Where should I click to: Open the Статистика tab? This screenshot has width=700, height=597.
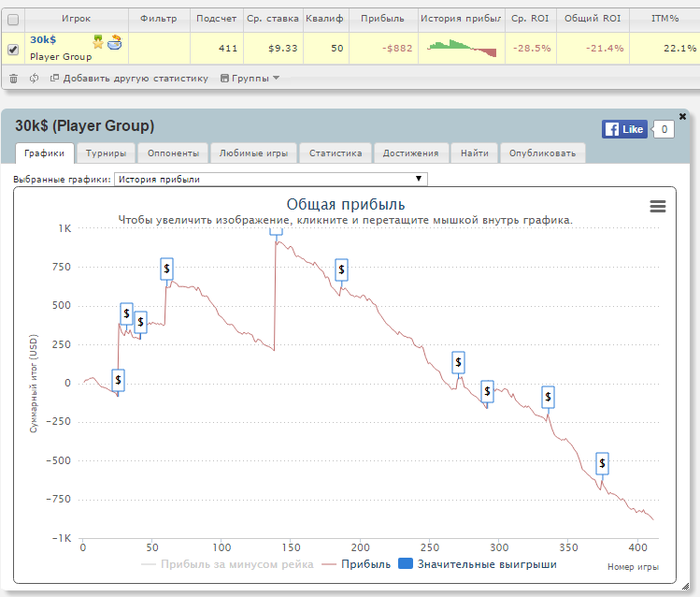335,153
